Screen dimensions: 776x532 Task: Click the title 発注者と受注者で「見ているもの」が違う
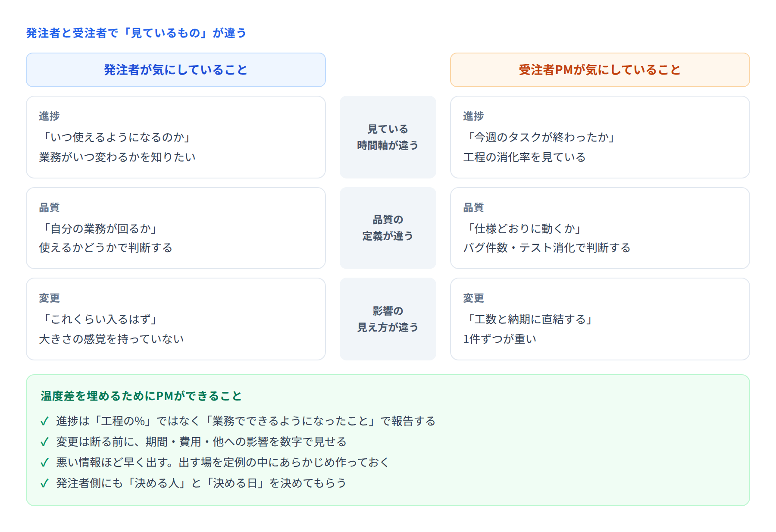pos(136,33)
